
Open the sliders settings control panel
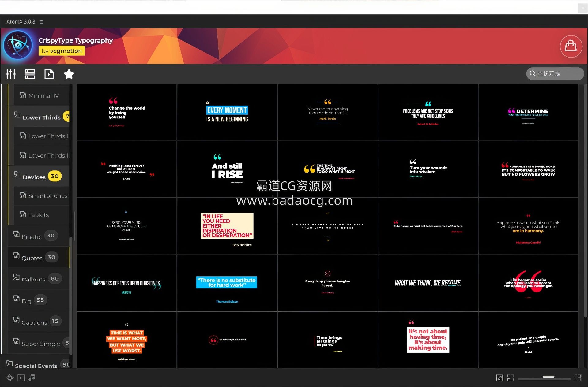[11, 74]
